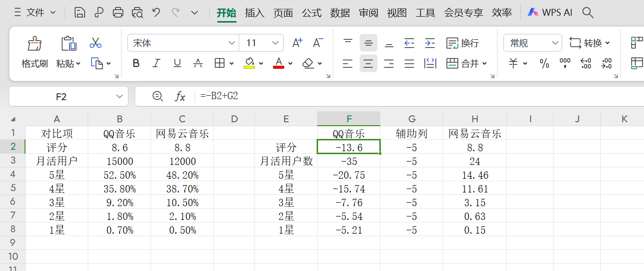This screenshot has width=644, height=271.
Task: Decrease font size with A- icon
Action: (x=318, y=43)
